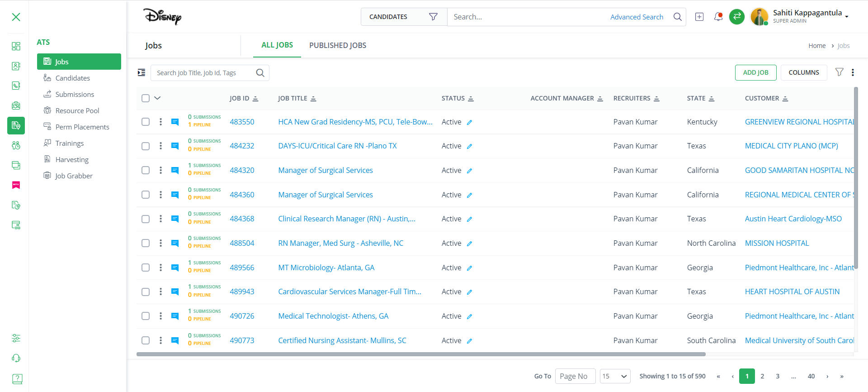Click the search magnifier in top bar

[677, 17]
